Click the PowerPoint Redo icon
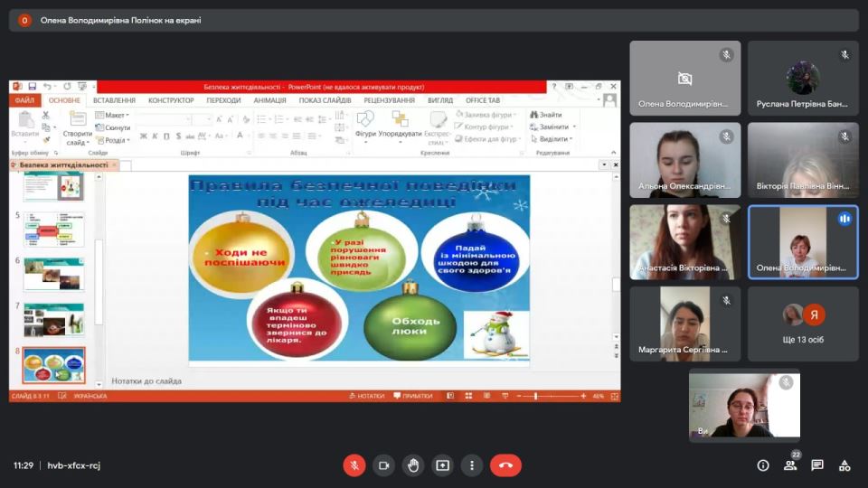868x488 pixels. tap(67, 87)
